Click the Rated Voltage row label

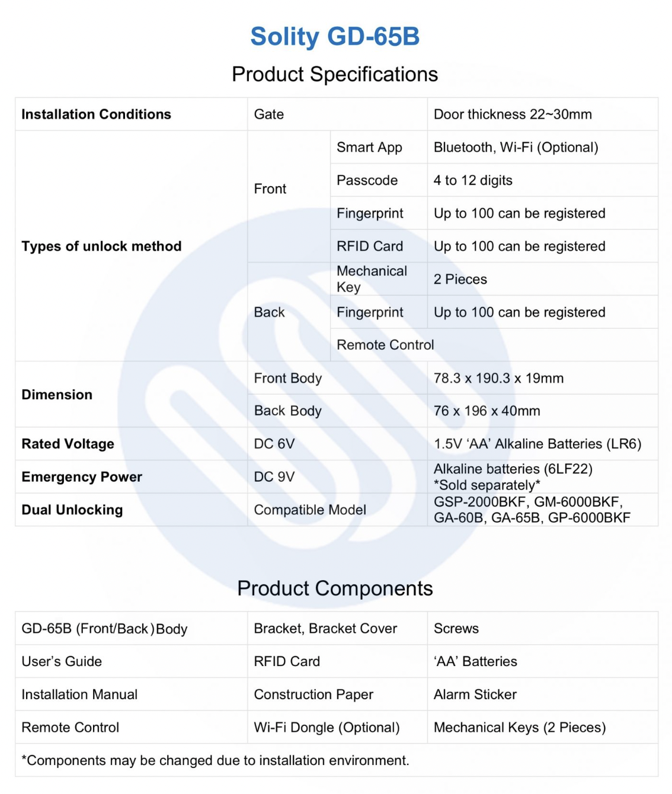(x=68, y=444)
